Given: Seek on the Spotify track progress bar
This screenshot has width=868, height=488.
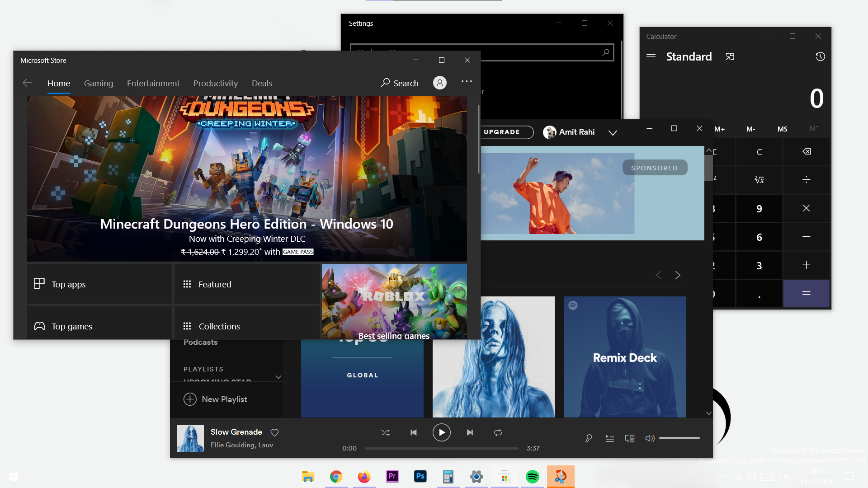Looking at the screenshot, I should coord(441,448).
